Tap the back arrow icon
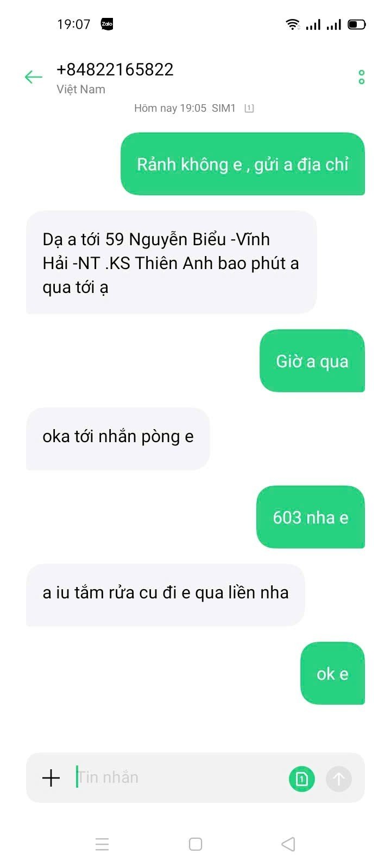The height and width of the screenshot is (868, 391). click(x=34, y=77)
